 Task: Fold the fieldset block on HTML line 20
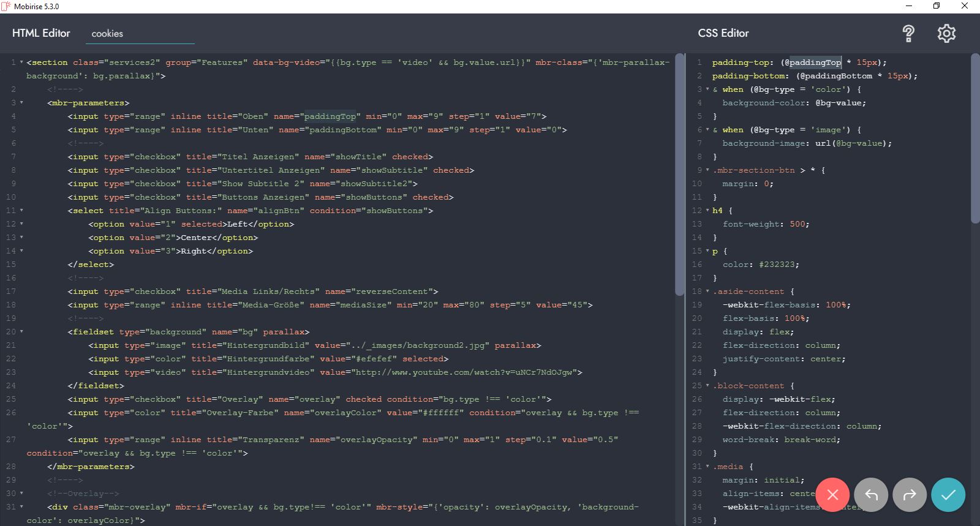[21, 332]
